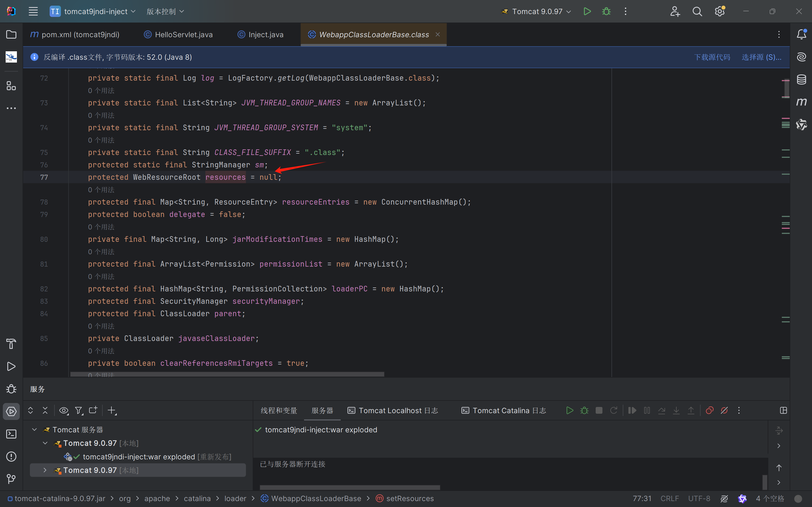Click the Debug bug icon in top toolbar
The width and height of the screenshot is (812, 507).
606,11
